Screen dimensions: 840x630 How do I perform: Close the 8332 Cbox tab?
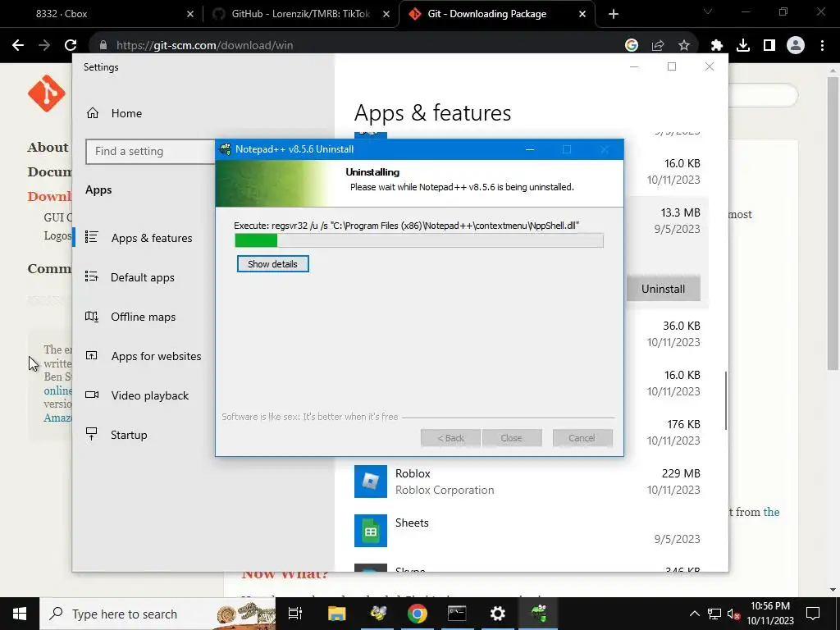click(190, 14)
